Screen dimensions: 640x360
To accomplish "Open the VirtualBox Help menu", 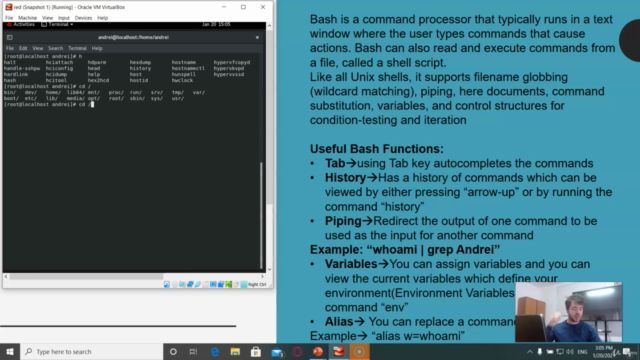I will point(102,18).
